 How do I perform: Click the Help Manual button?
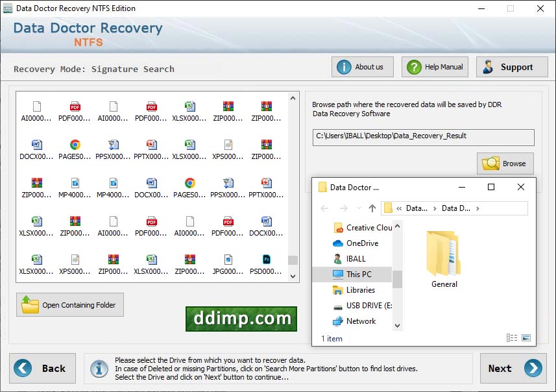coord(435,66)
